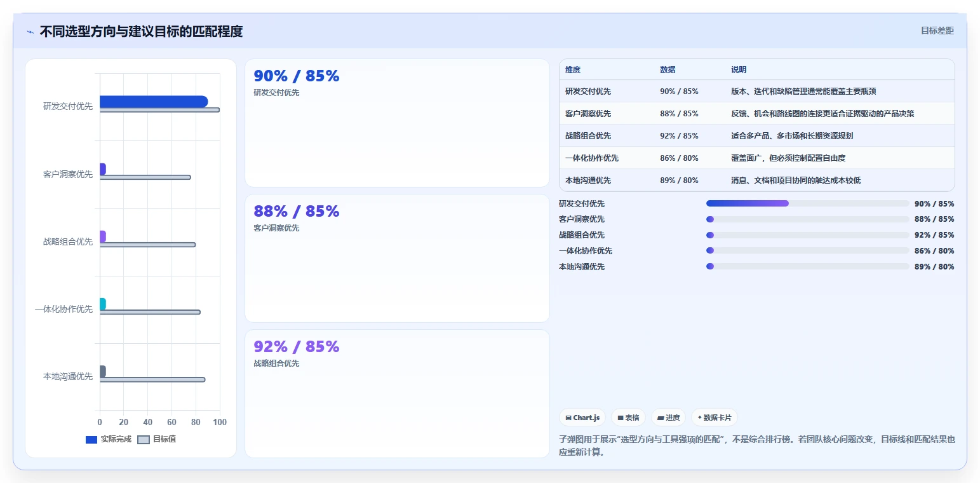Select the 进度 chip
Screen dimensions: 980x483
[x=668, y=418]
